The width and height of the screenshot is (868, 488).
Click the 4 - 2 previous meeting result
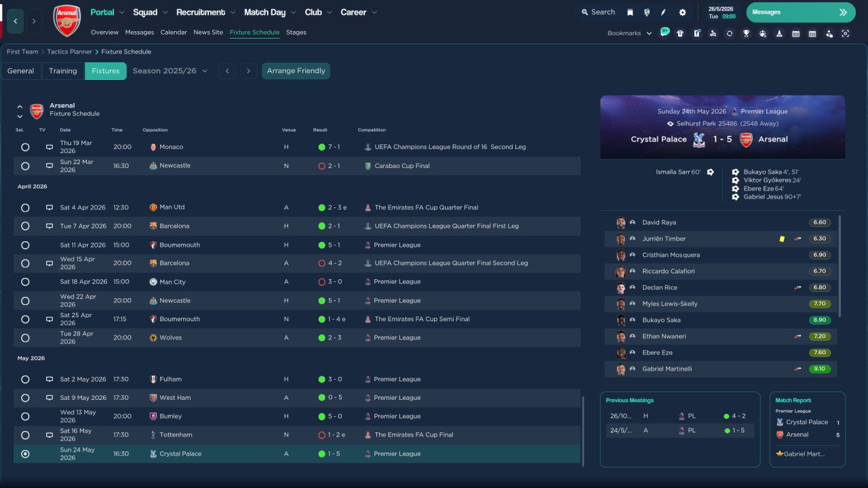point(735,416)
